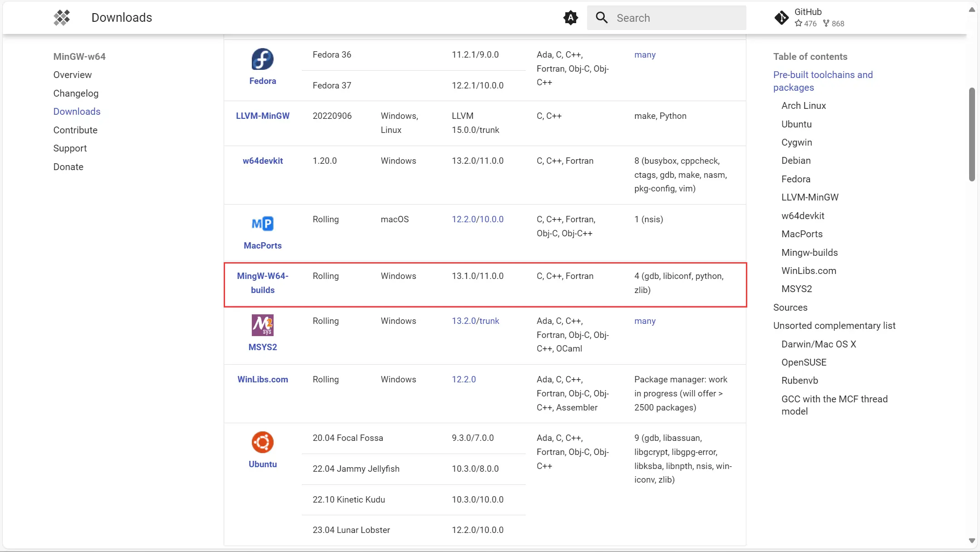The height and width of the screenshot is (552, 980).
Task: Go to Overview in left navigation
Action: pos(73,75)
